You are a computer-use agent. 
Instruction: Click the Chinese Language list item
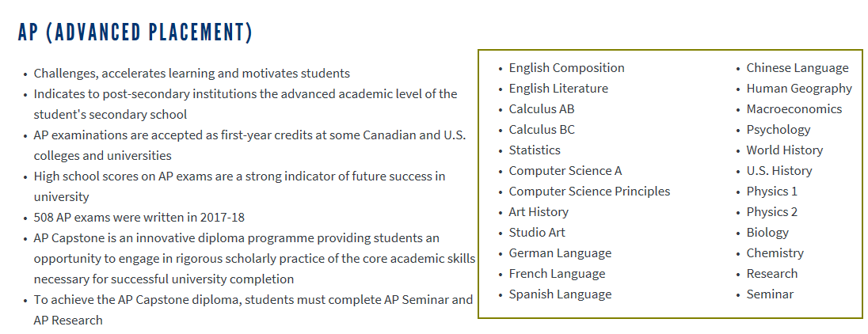(797, 68)
